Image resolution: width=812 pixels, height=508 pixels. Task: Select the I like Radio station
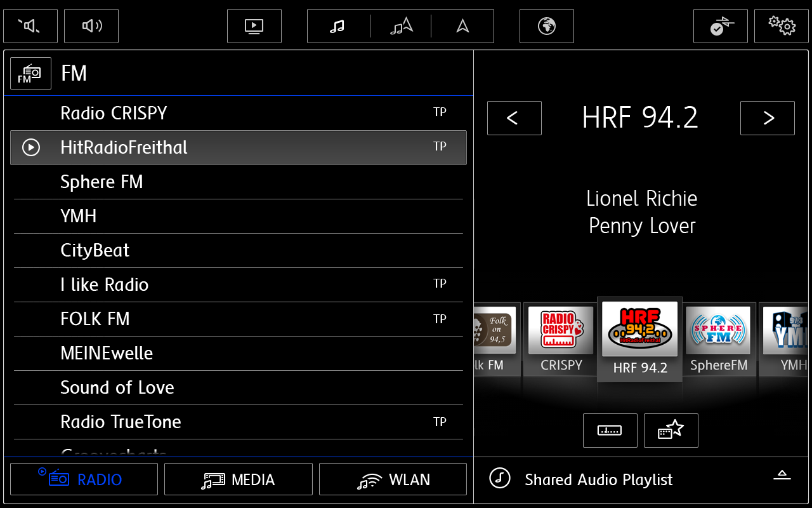coord(239,284)
